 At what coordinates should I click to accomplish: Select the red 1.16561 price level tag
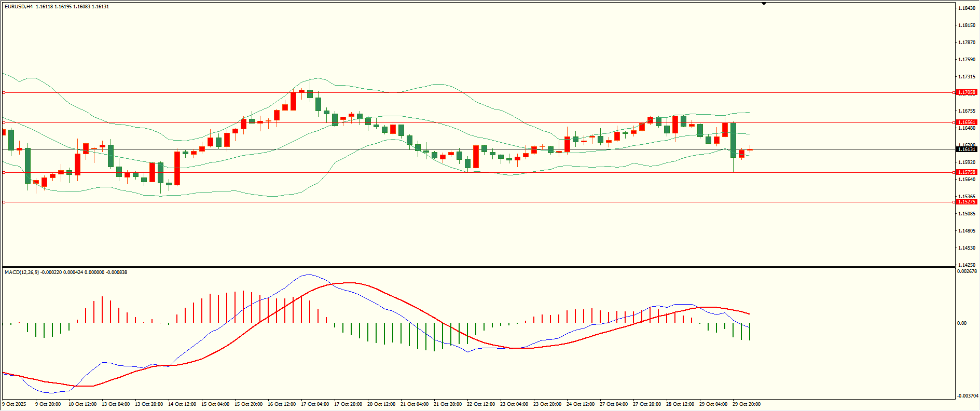pyautogui.click(x=967, y=122)
